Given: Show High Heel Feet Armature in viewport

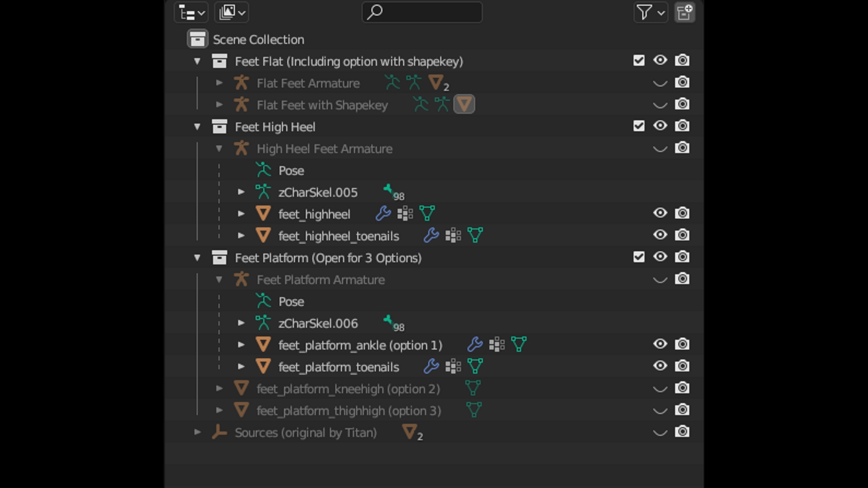Looking at the screenshot, I should [x=660, y=148].
